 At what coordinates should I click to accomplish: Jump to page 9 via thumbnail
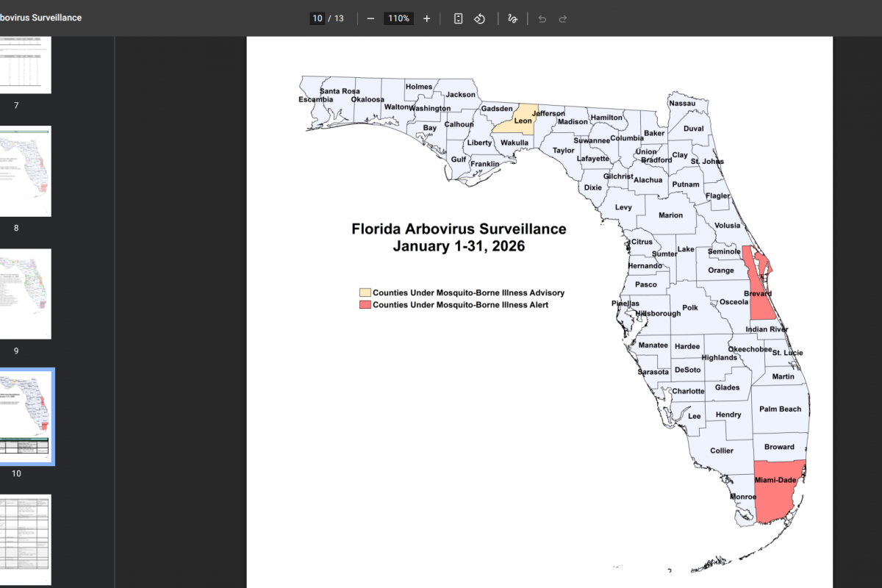click(25, 293)
